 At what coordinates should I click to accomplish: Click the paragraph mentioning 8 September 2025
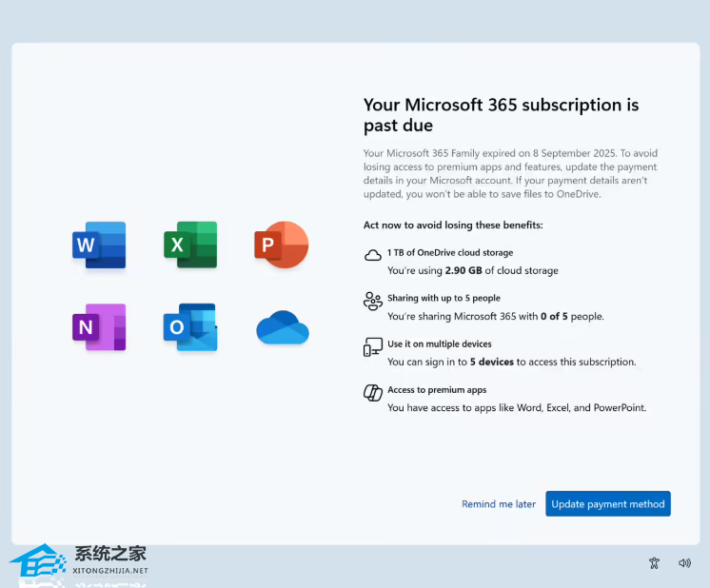pyautogui.click(x=510, y=174)
